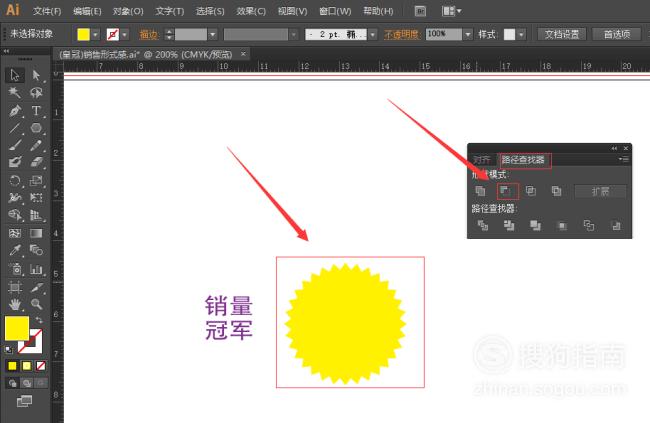Screen dimensions: 650x423
Task: Click the 扩展 button in Pathfinder
Action: tap(600, 192)
